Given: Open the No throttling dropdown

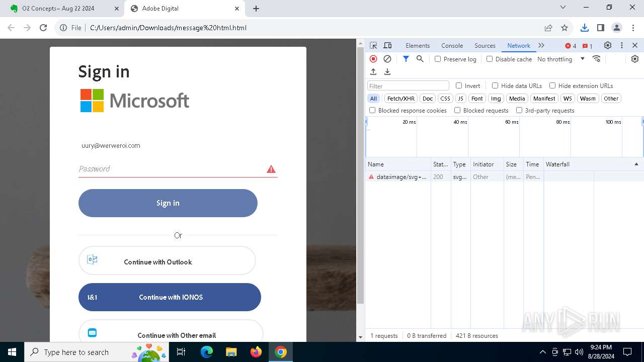Looking at the screenshot, I should [561, 59].
